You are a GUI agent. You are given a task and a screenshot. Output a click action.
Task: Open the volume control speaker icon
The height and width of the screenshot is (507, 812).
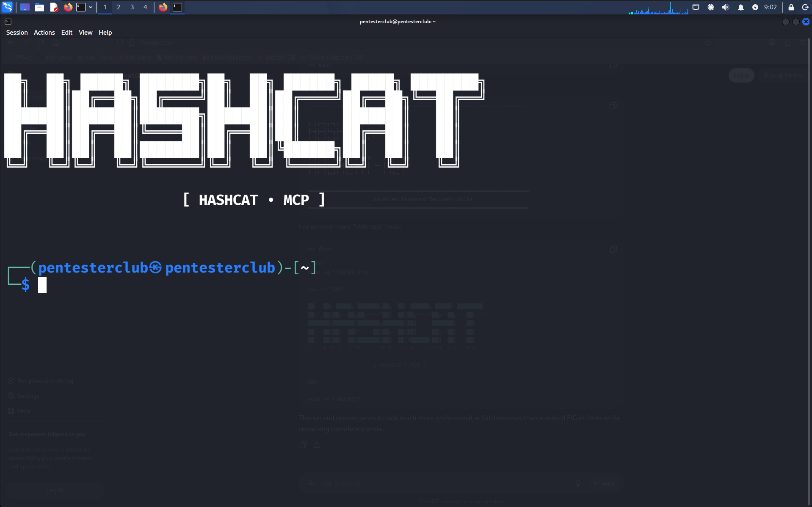(x=726, y=7)
